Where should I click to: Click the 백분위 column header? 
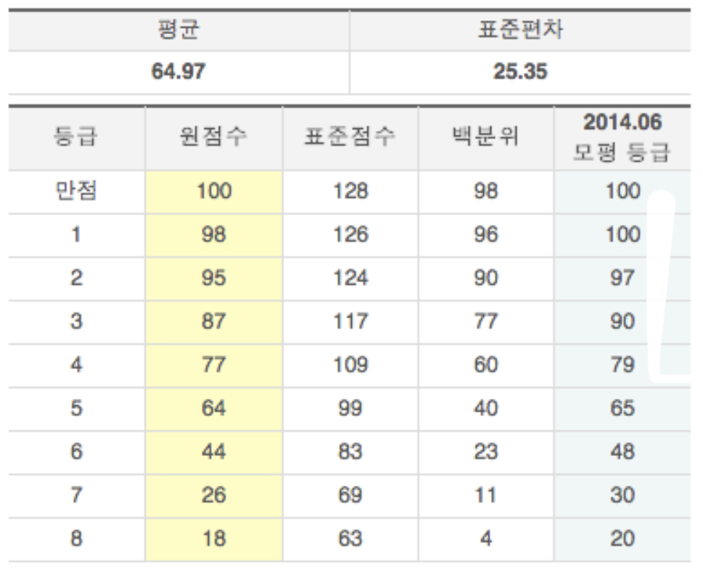[486, 138]
